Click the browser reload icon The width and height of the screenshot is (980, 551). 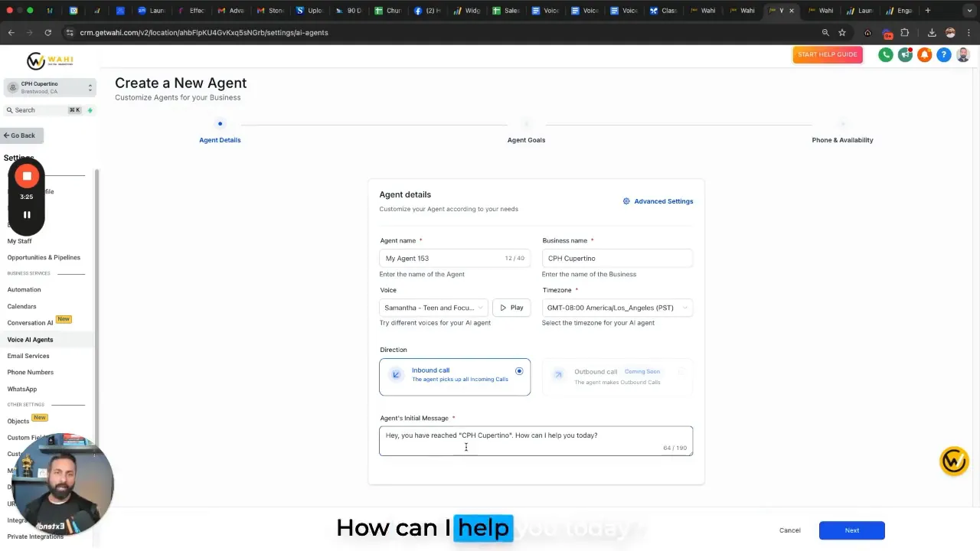click(x=47, y=33)
